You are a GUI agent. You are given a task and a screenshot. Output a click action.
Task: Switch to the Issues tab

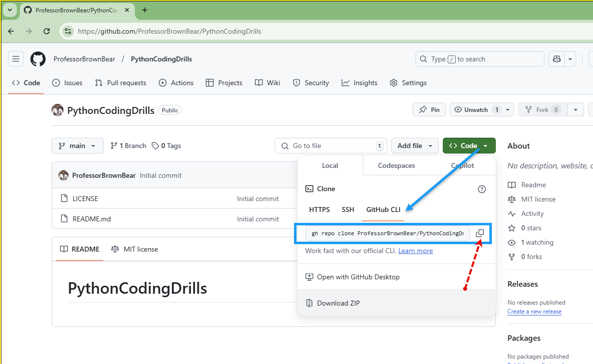pyautogui.click(x=67, y=83)
